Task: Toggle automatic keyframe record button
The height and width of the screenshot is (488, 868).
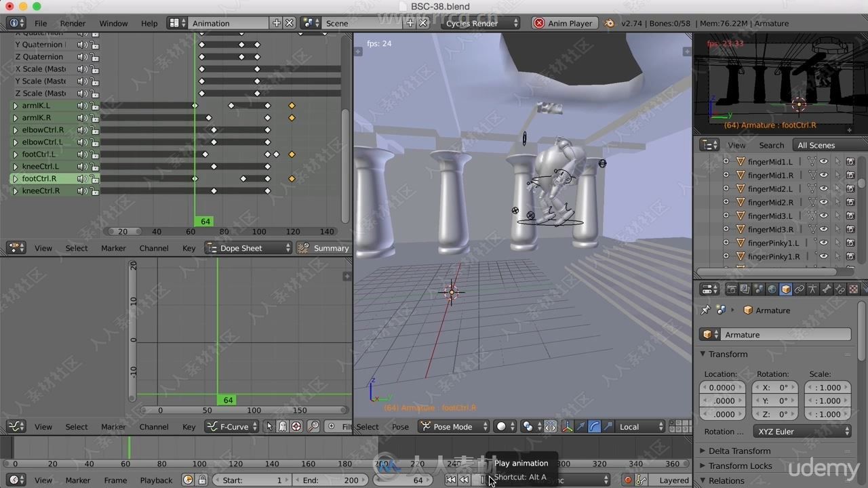Action: pyautogui.click(x=628, y=480)
